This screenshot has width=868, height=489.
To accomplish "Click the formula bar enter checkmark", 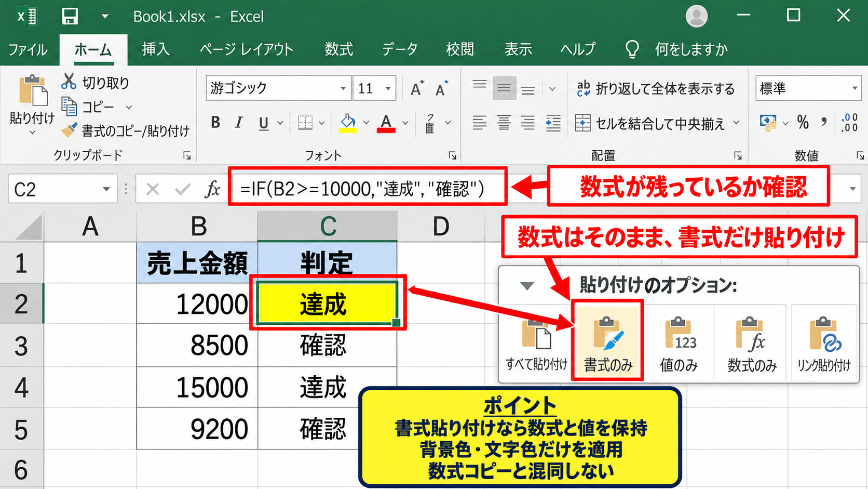I will 183,189.
